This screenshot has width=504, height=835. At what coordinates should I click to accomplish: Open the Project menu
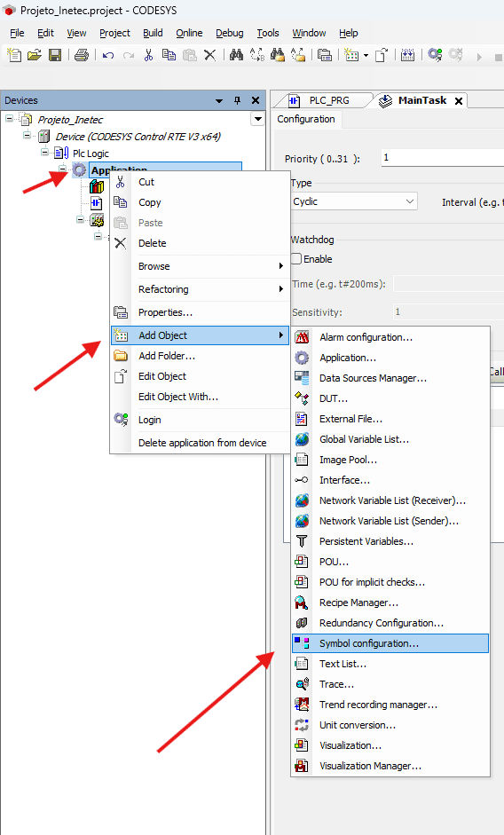[x=114, y=33]
